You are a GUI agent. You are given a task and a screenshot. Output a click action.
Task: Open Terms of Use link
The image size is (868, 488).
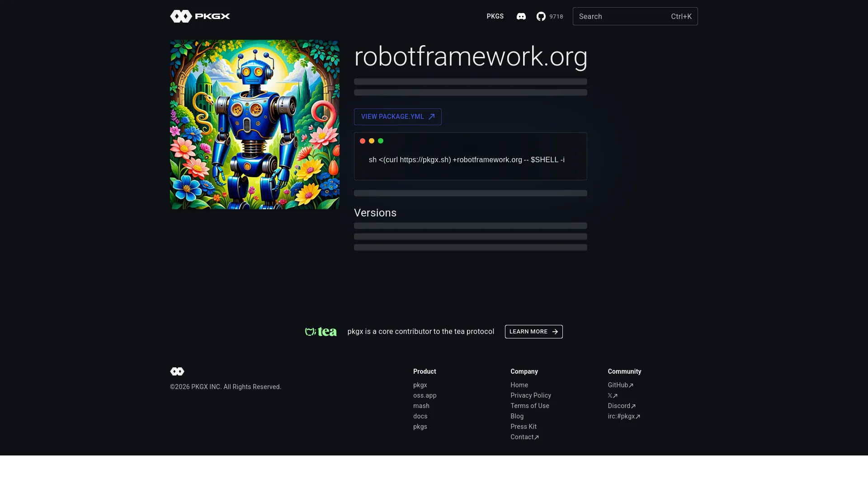(530, 406)
